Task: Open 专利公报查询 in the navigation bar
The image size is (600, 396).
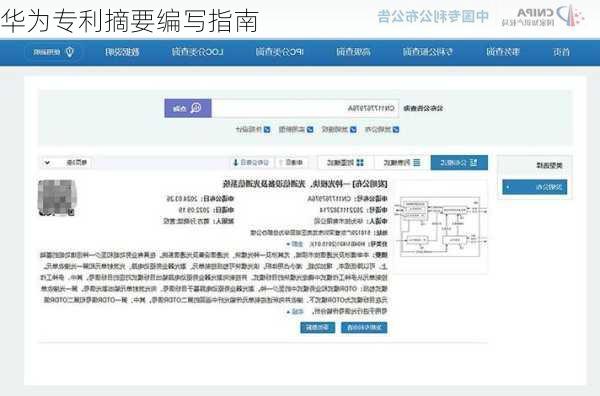Action: coord(428,52)
